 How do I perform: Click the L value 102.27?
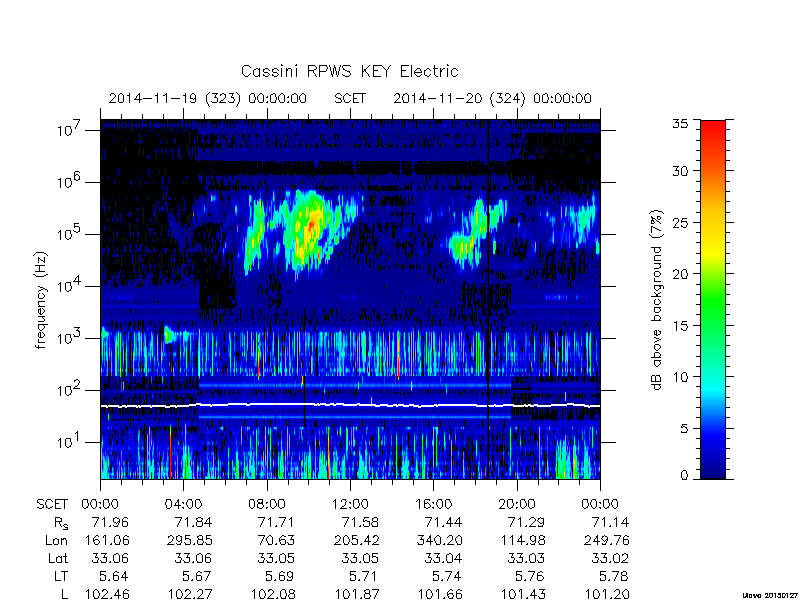tap(190, 594)
